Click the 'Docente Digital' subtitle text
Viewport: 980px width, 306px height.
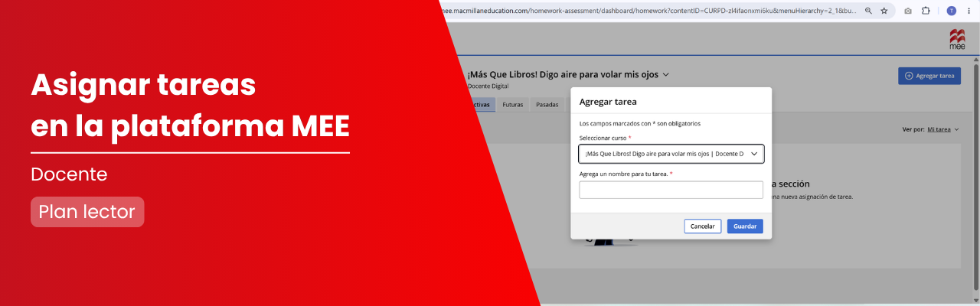(488, 86)
